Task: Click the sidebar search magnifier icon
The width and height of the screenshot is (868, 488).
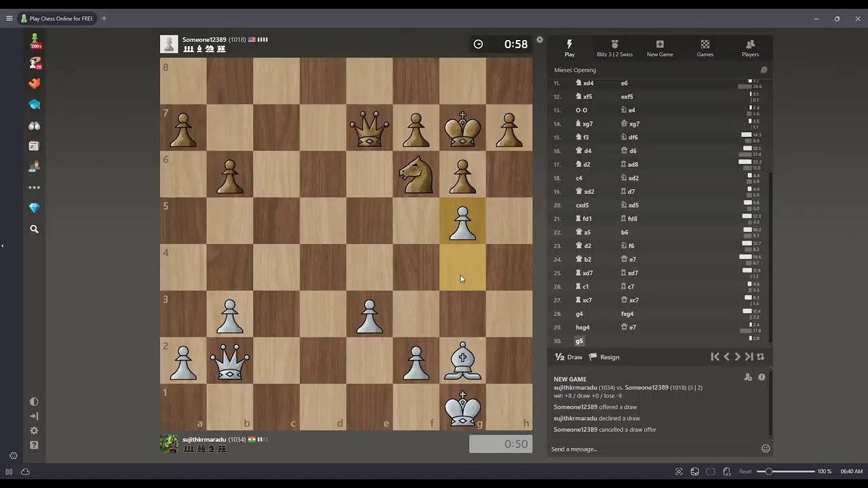Action: coord(35,229)
